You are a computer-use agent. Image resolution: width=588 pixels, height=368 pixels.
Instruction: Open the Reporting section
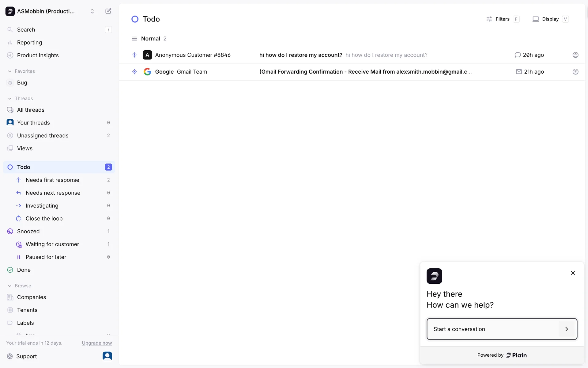tap(29, 42)
